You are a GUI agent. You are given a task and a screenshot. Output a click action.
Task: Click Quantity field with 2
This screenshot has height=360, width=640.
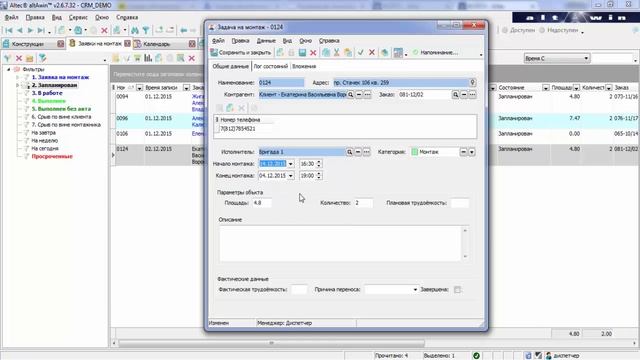[x=363, y=203]
